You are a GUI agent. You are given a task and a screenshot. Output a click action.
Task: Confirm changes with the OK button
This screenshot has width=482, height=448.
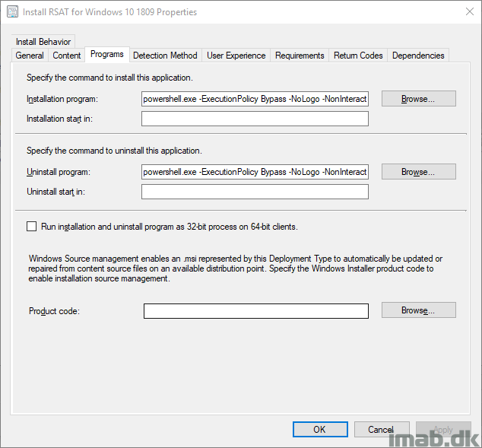tap(320, 429)
